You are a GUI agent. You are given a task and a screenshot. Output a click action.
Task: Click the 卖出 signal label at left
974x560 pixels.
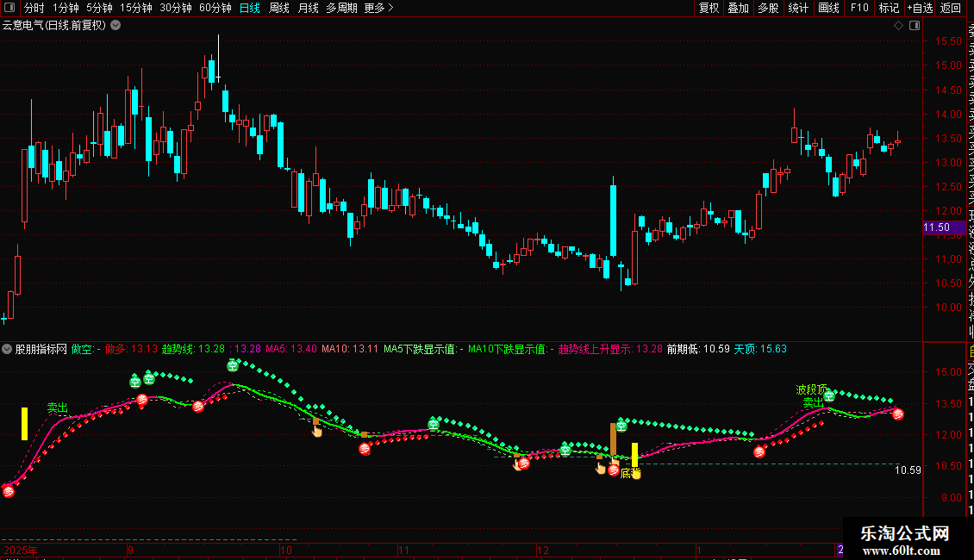pyautogui.click(x=57, y=408)
